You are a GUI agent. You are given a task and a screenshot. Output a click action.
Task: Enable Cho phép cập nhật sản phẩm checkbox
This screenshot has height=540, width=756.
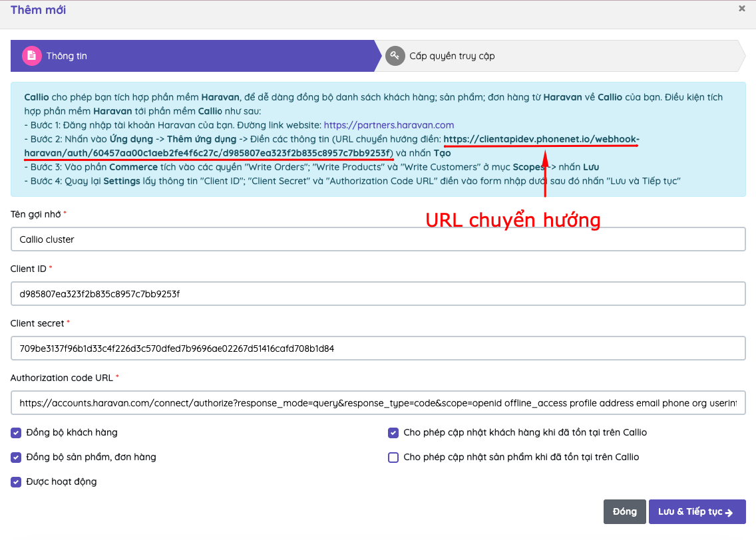[x=393, y=458]
